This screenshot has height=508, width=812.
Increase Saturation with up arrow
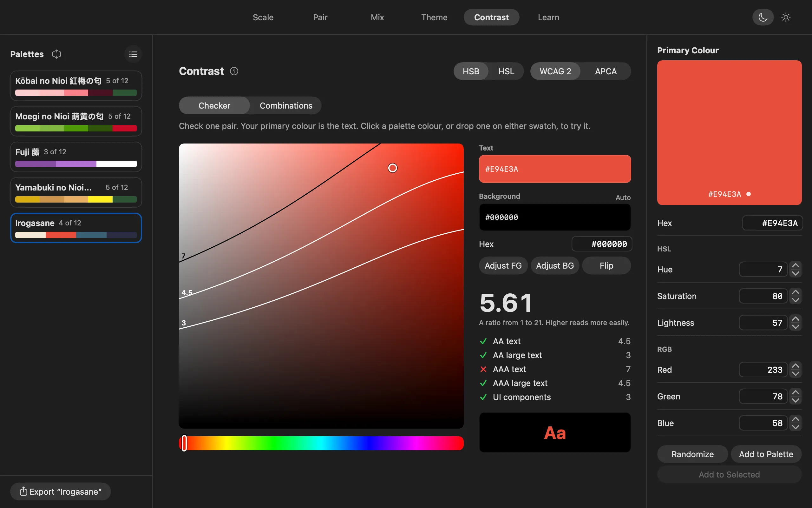click(795, 292)
